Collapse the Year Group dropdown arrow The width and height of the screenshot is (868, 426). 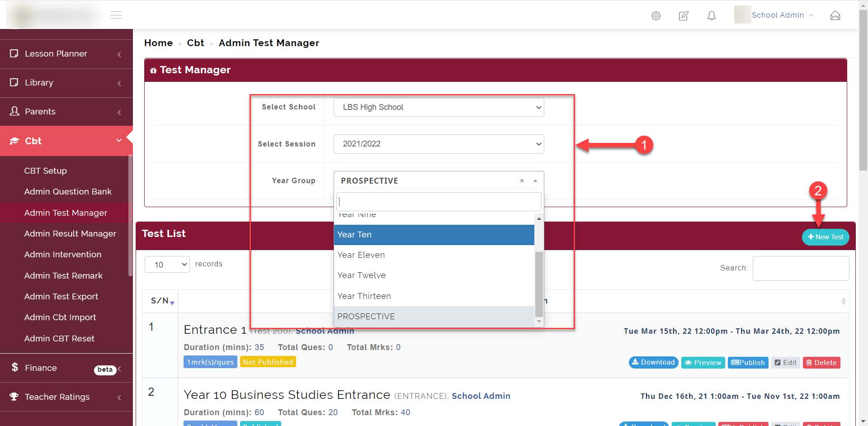coord(535,180)
